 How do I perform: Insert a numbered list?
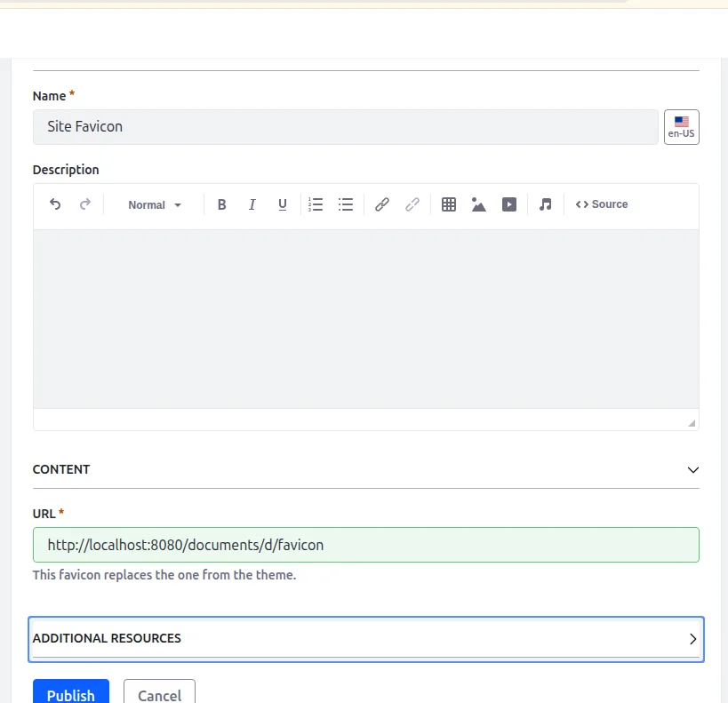coord(316,204)
